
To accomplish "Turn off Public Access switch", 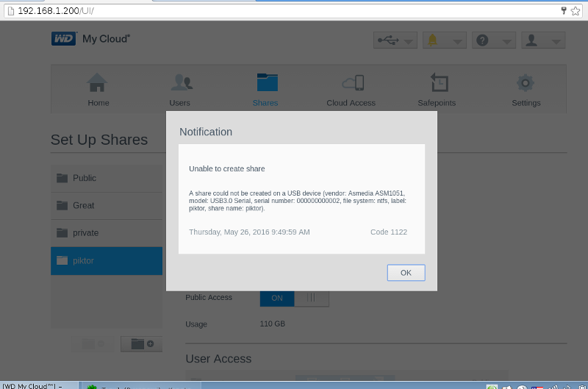I will 312,298.
